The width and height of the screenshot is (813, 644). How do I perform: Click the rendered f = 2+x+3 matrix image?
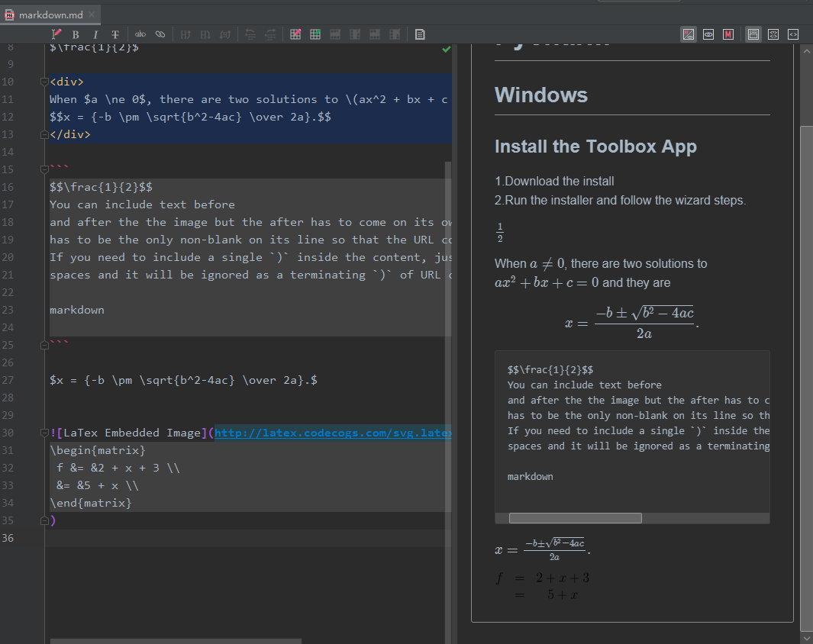point(542,586)
